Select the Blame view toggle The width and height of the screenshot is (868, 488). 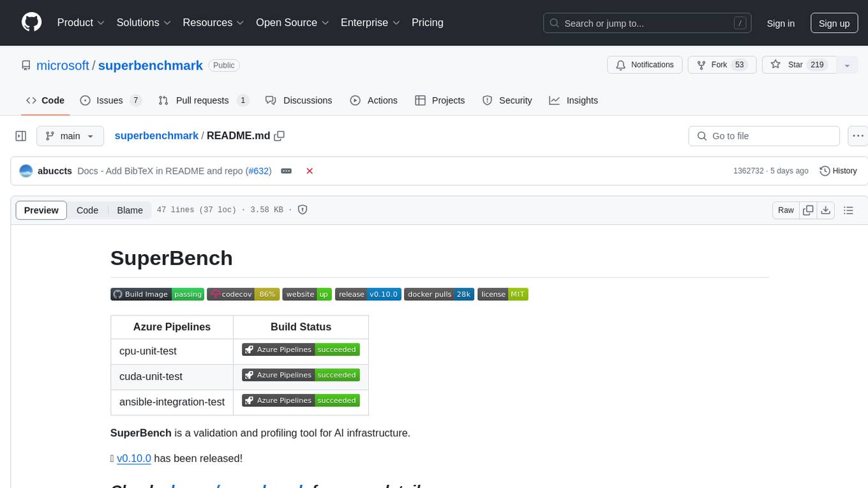130,210
